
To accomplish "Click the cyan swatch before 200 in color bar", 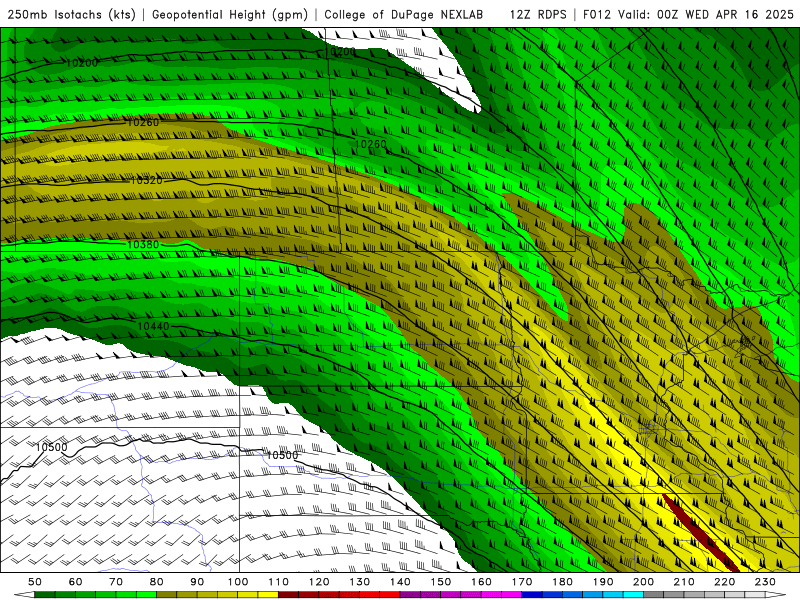I will coord(633,594).
